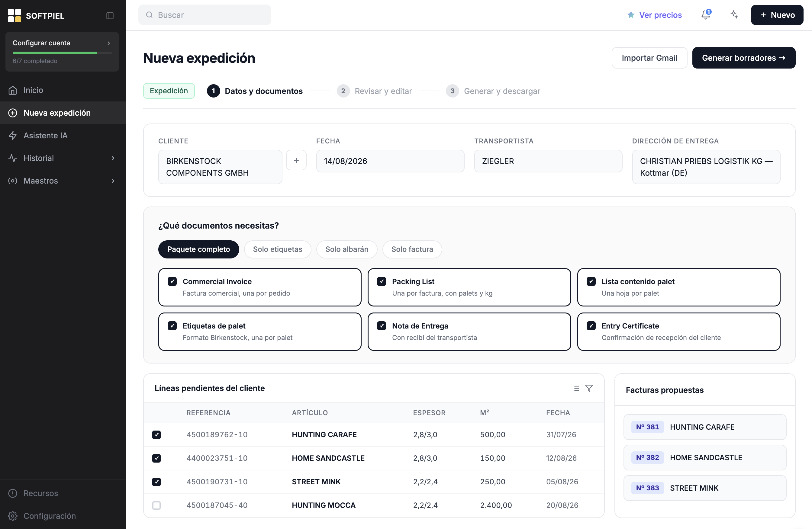Screen dimensions: 812x529
Task: Select the Paquete completo preset
Action: (198, 249)
